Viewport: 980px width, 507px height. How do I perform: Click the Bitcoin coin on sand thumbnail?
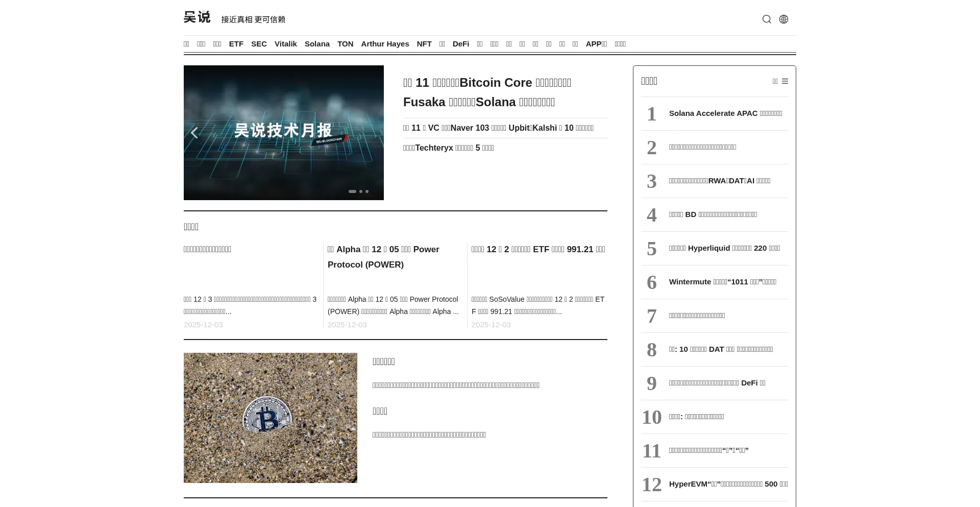coord(270,418)
